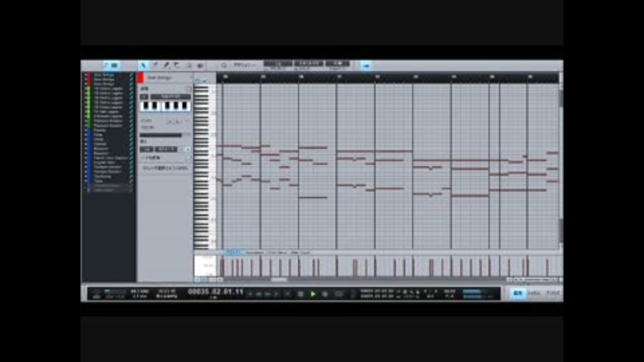Select the Eraser tool
This screenshot has width=644, height=362.
coord(177,65)
